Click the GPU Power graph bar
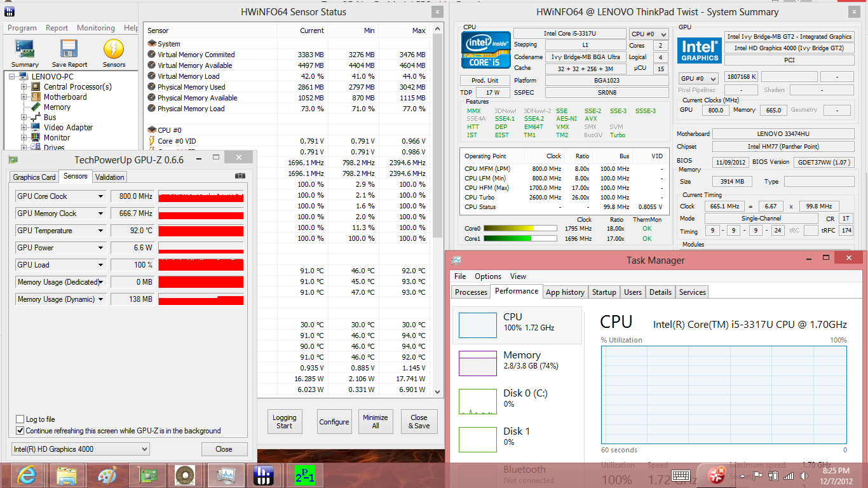 click(201, 248)
